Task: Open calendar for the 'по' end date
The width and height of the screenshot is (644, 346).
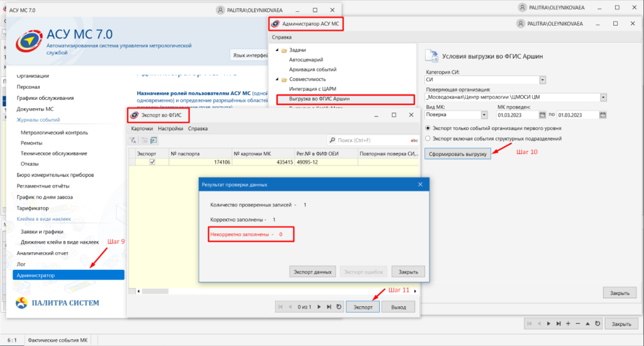Action: tap(602, 115)
